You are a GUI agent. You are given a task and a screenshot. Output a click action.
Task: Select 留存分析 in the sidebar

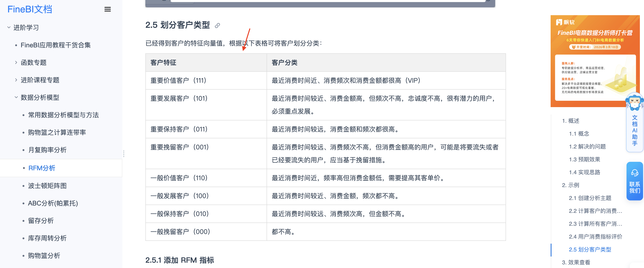pyautogui.click(x=41, y=221)
